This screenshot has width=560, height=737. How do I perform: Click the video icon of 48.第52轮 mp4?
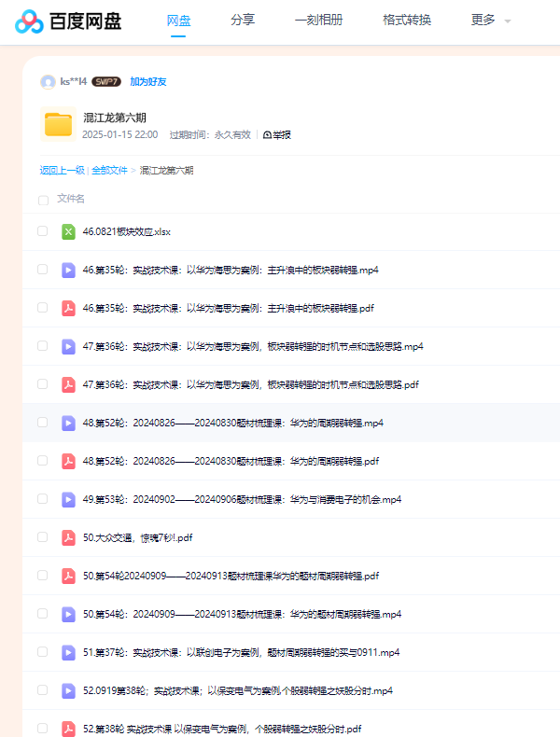69,423
